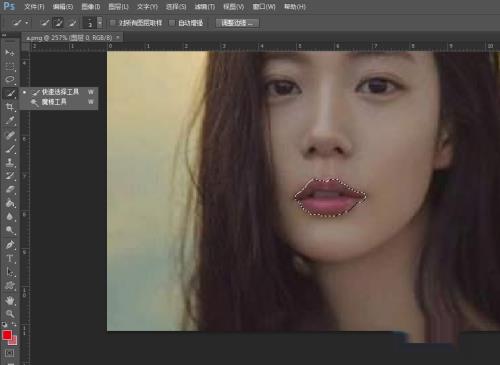Open the 文件(F) menu
This screenshot has width=500, height=365.
tap(34, 7)
